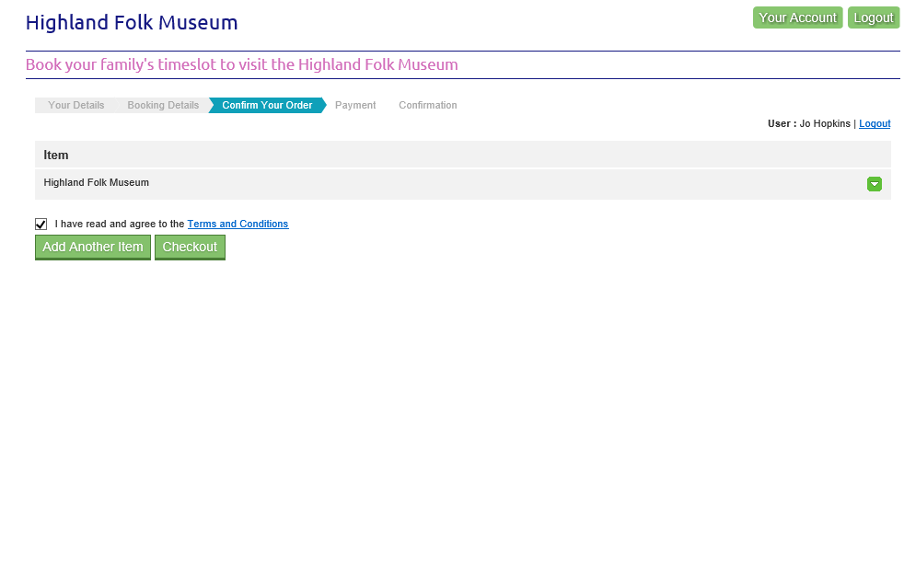This screenshot has height=588, width=904.
Task: Click the Add Another Item button
Action: tap(93, 247)
